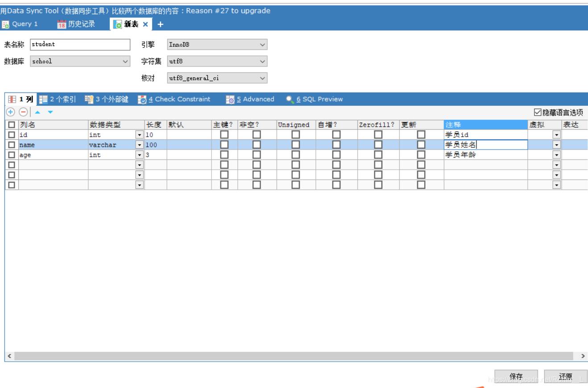The width and height of the screenshot is (588, 388).
Task: Open a new tab with plus icon
Action: [161, 24]
